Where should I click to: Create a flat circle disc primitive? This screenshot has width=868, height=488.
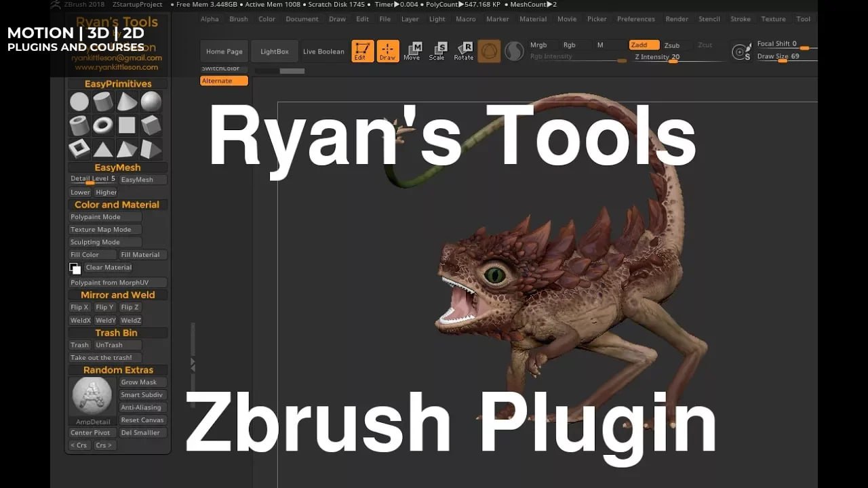(79, 102)
